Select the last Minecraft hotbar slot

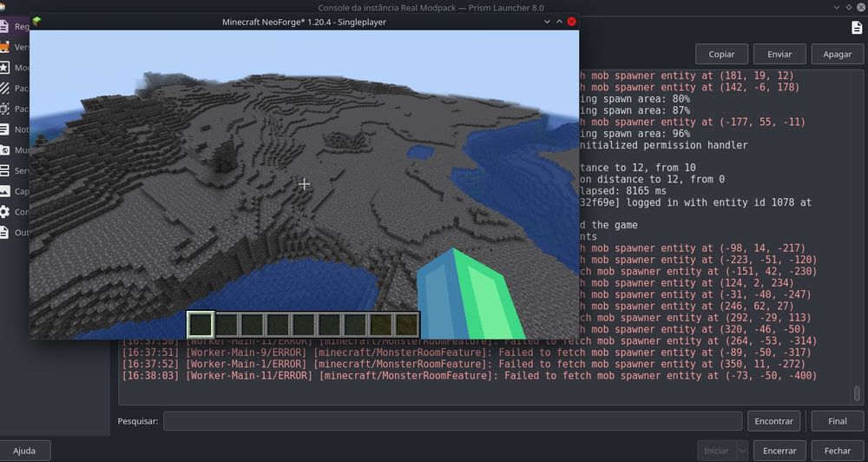[407, 325]
